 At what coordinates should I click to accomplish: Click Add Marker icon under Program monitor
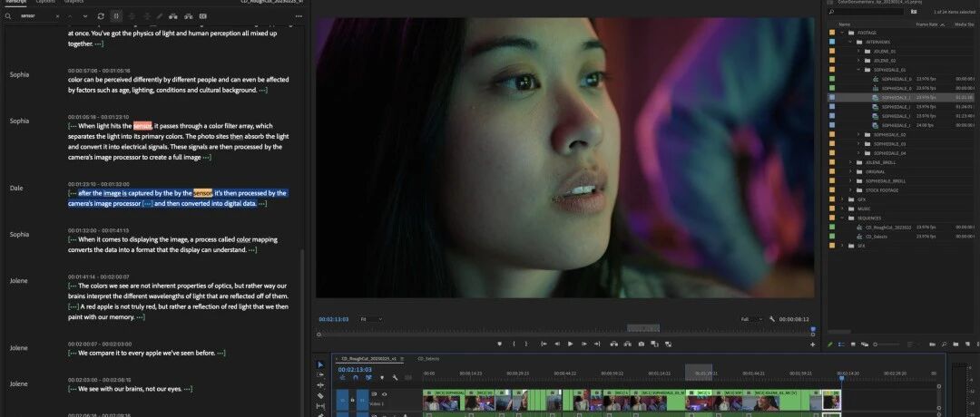pyautogui.click(x=499, y=344)
